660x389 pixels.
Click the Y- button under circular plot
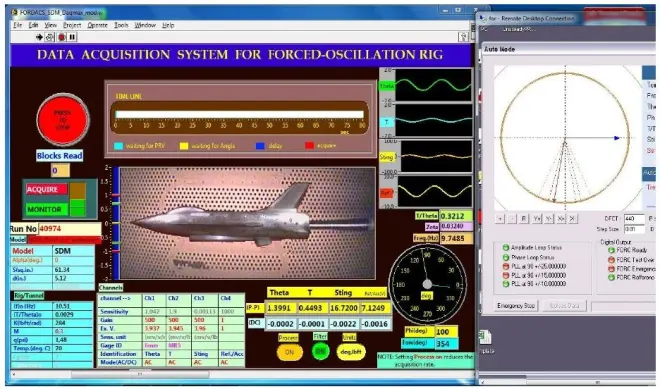click(548, 219)
